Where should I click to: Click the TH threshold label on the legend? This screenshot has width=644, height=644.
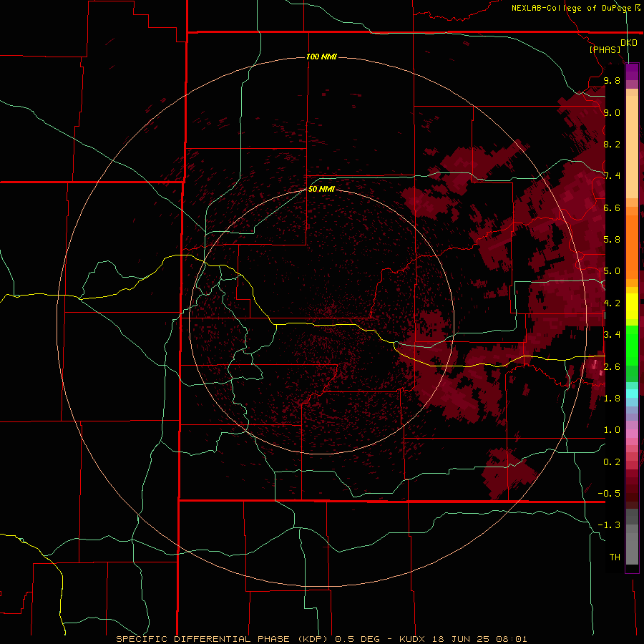pyautogui.click(x=615, y=557)
